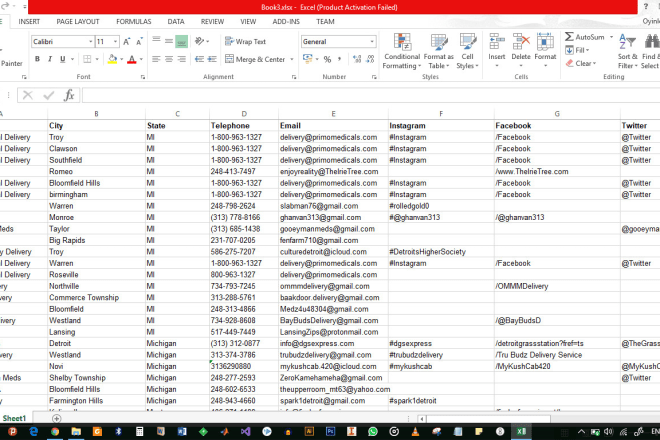This screenshot has width=660, height=440.
Task: Toggle center horizontal alignment
Action: click(x=169, y=59)
